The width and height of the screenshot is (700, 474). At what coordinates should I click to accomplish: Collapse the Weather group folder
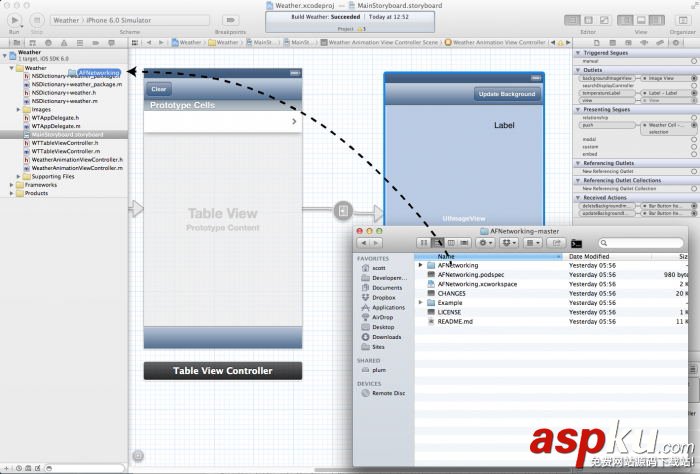(12, 68)
